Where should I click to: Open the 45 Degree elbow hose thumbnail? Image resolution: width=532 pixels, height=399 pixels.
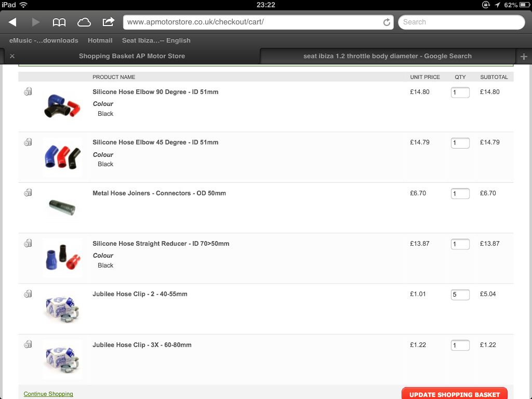62,157
